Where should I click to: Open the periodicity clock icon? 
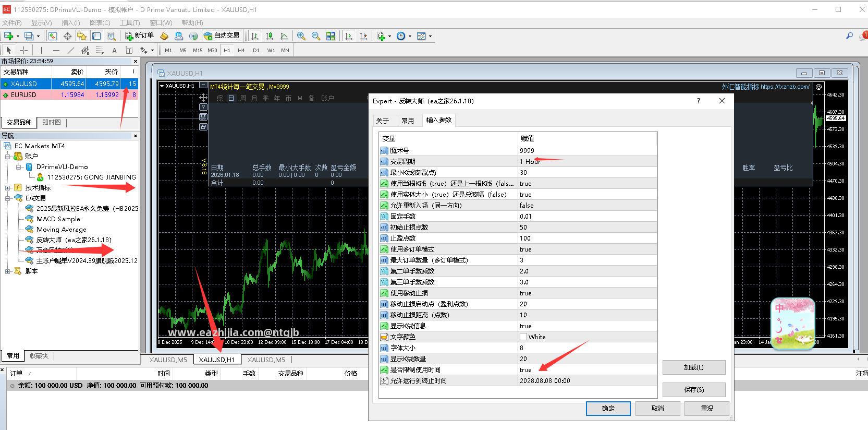click(401, 36)
